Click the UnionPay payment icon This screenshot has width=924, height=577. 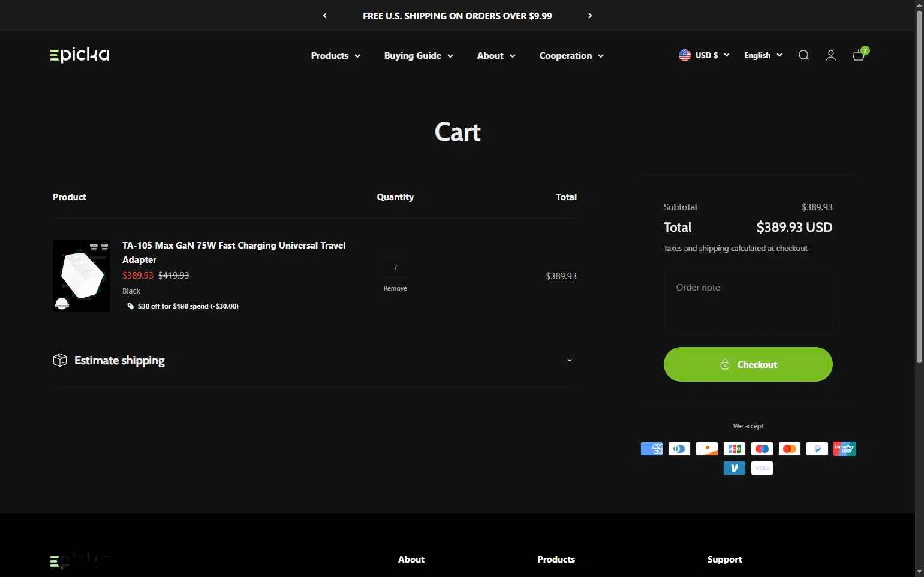pos(845,449)
